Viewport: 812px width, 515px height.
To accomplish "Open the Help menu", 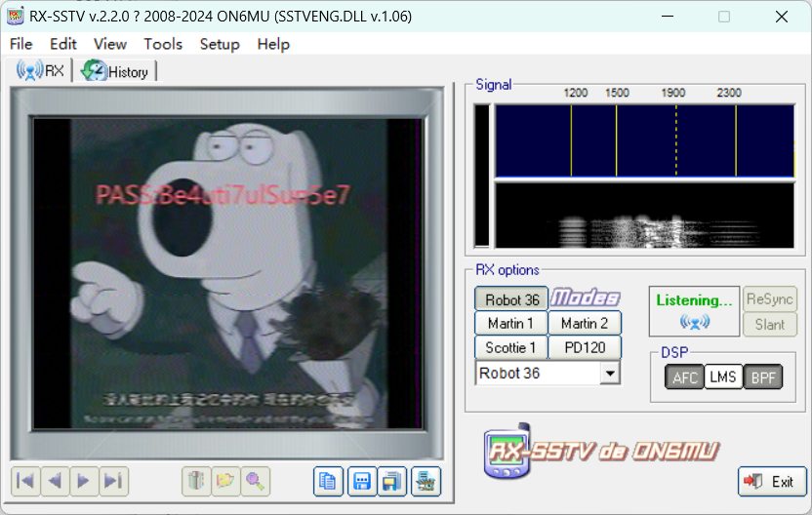I will click(x=273, y=44).
